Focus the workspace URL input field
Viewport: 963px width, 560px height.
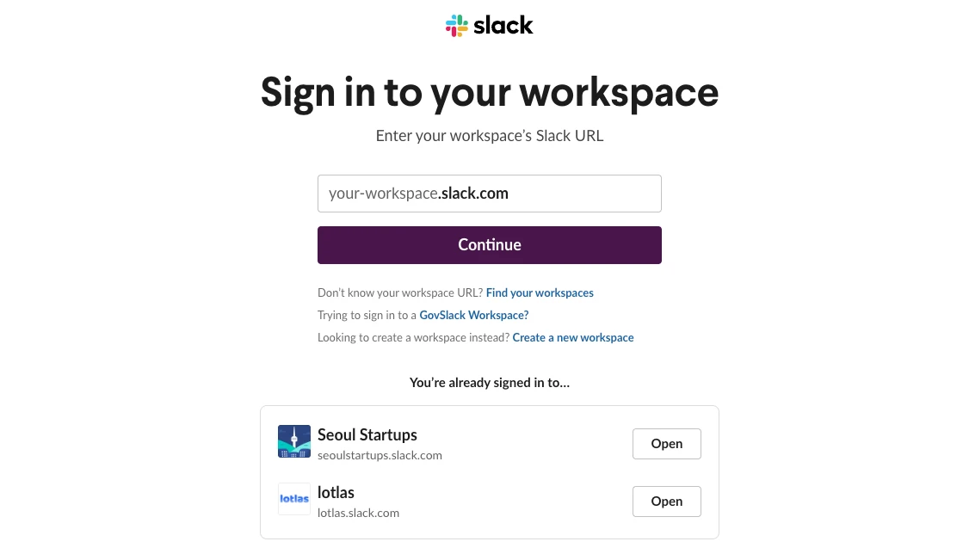click(489, 194)
